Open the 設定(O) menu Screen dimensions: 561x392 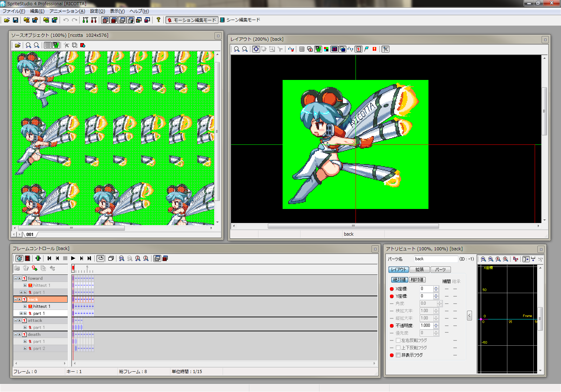97,11
